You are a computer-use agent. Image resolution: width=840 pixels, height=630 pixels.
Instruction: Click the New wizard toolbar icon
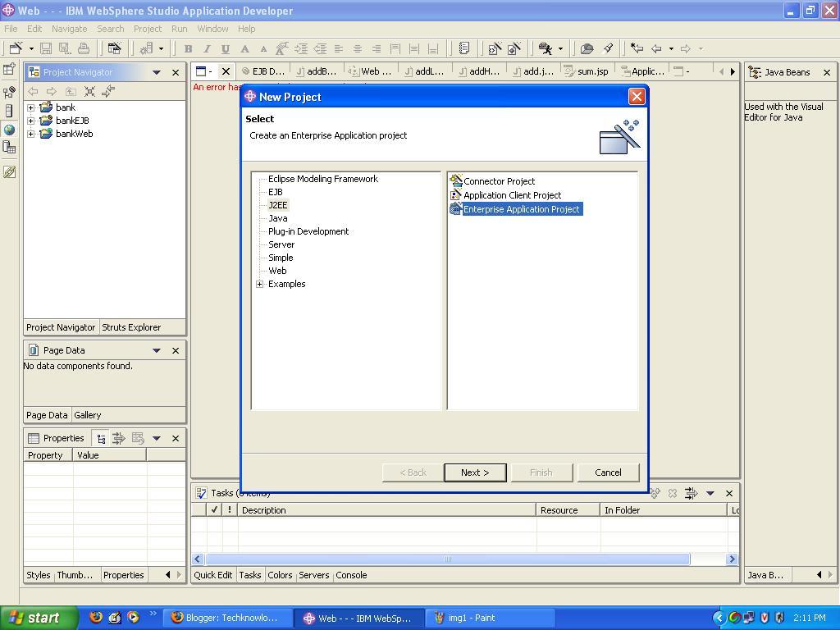point(15,49)
